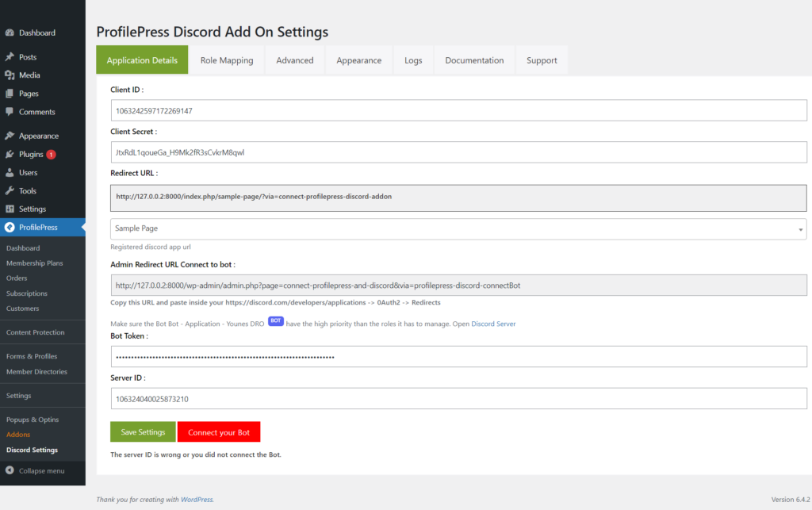Open Subscriptions in the sidebar

(x=26, y=293)
